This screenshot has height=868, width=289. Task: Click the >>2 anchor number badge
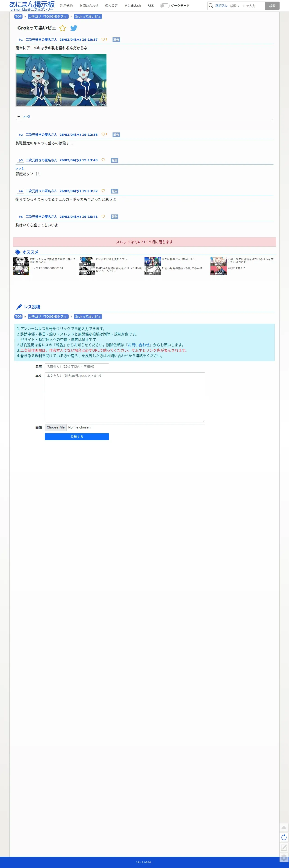20,135
